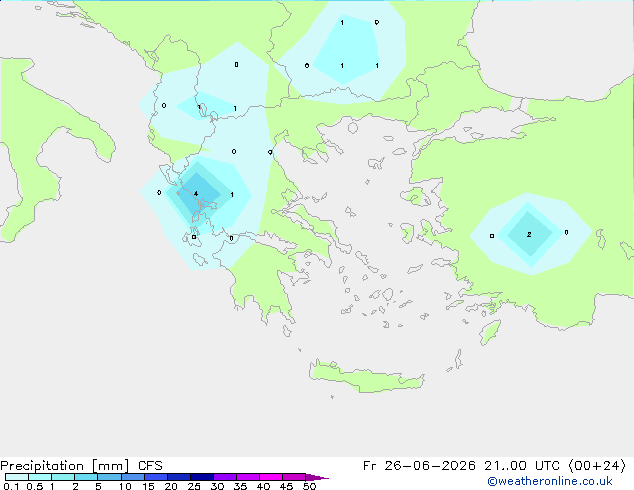Screen dimensions: 634x490
Task: Click the "50" legend scale label
Action: [309, 486]
